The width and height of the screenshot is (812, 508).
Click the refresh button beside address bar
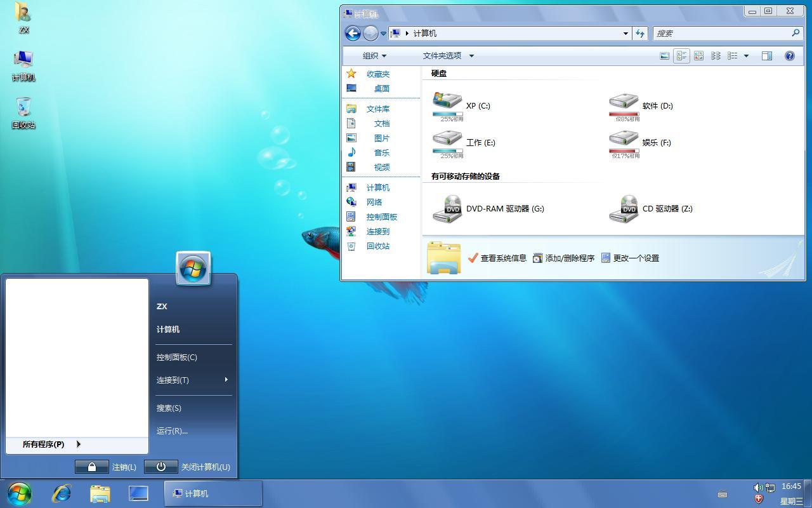click(640, 34)
